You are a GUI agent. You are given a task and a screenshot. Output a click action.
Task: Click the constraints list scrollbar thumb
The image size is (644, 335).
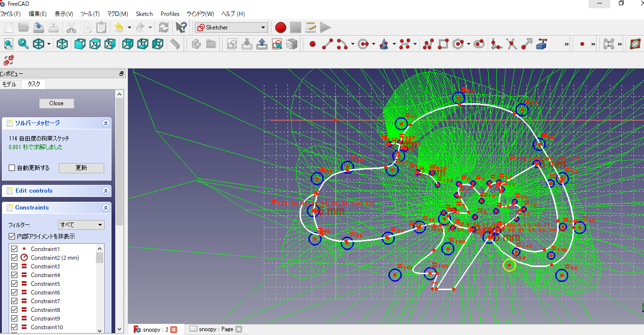click(x=100, y=257)
